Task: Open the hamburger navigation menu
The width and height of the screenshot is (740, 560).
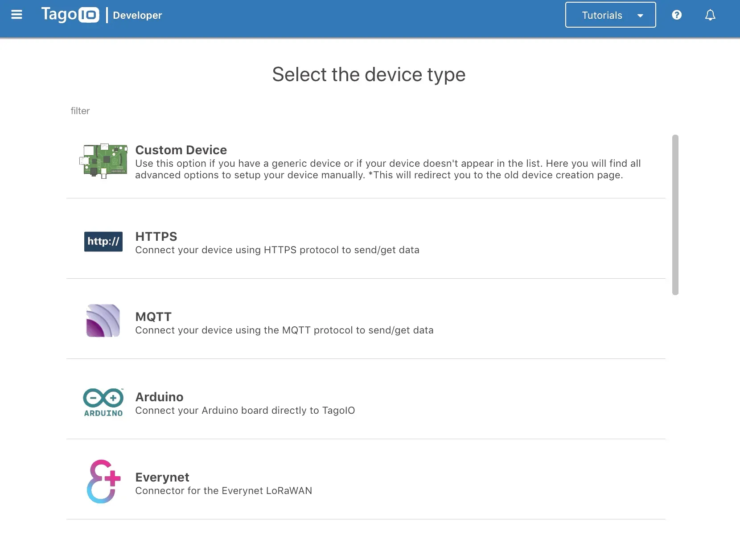Action: [17, 14]
